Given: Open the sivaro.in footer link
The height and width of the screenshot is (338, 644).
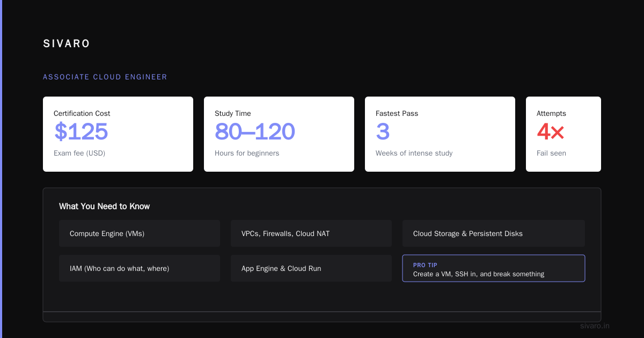Looking at the screenshot, I should click(x=595, y=326).
